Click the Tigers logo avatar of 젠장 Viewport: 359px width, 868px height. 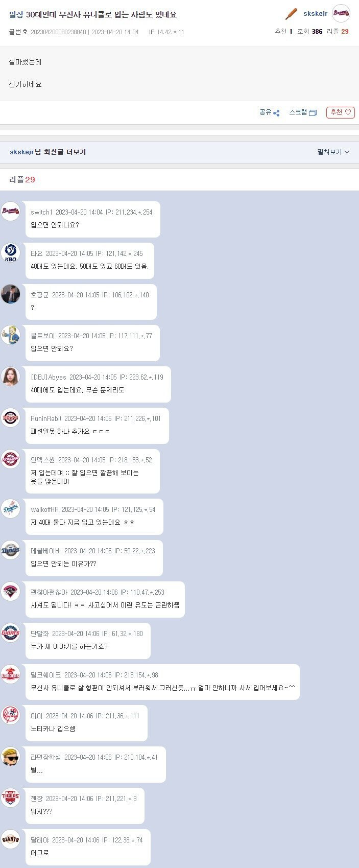click(x=10, y=797)
